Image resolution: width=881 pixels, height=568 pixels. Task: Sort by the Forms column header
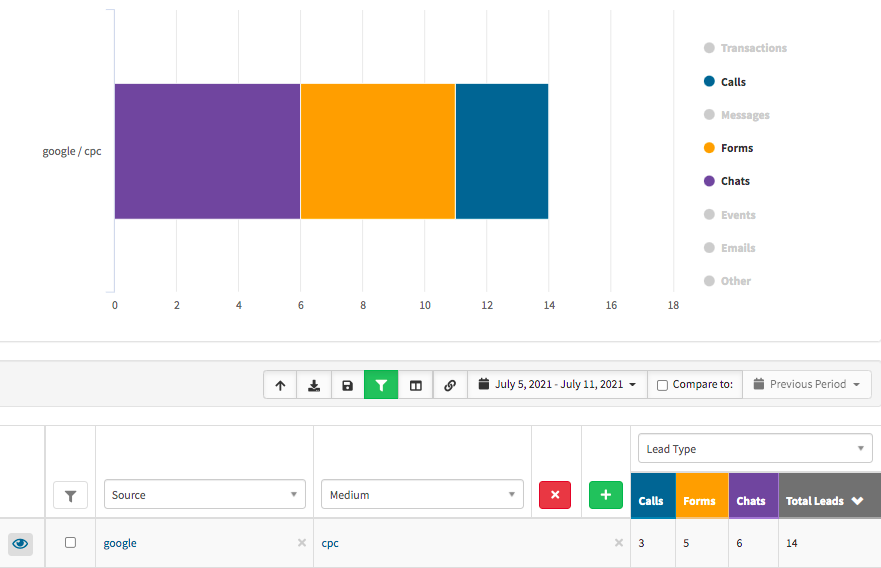[x=702, y=496]
